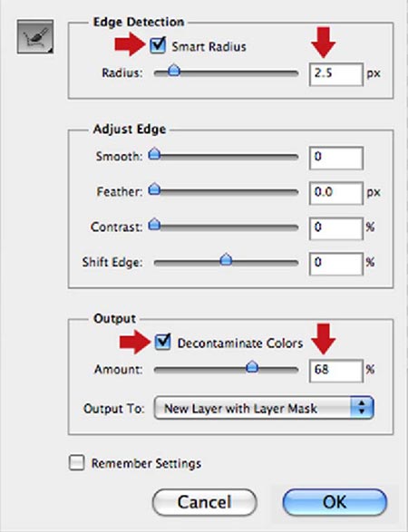This screenshot has height=532, width=408.
Task: Enable the Remember Settings checkbox
Action: tap(77, 463)
